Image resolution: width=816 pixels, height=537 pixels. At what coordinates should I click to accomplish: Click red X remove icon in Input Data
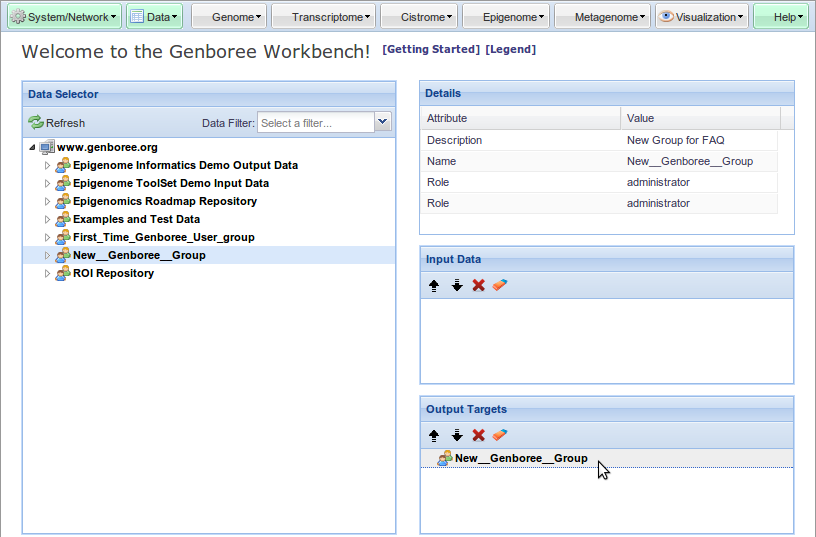tap(479, 285)
